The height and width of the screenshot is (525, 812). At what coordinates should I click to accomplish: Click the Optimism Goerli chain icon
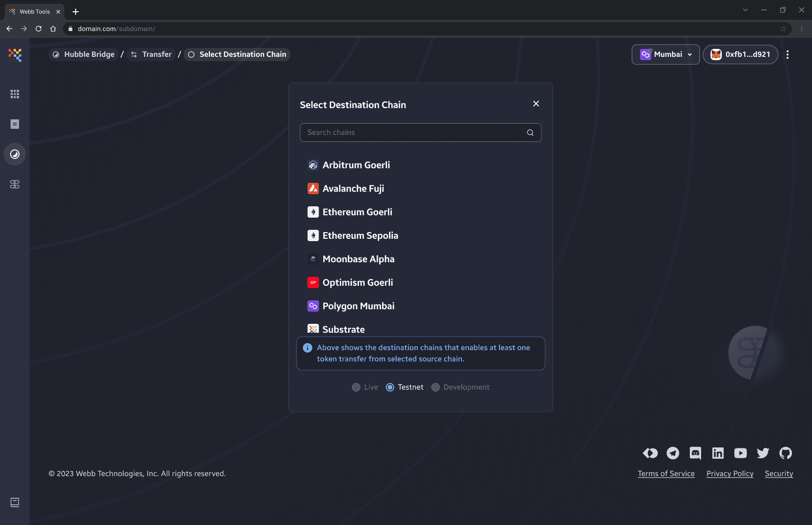[313, 282]
